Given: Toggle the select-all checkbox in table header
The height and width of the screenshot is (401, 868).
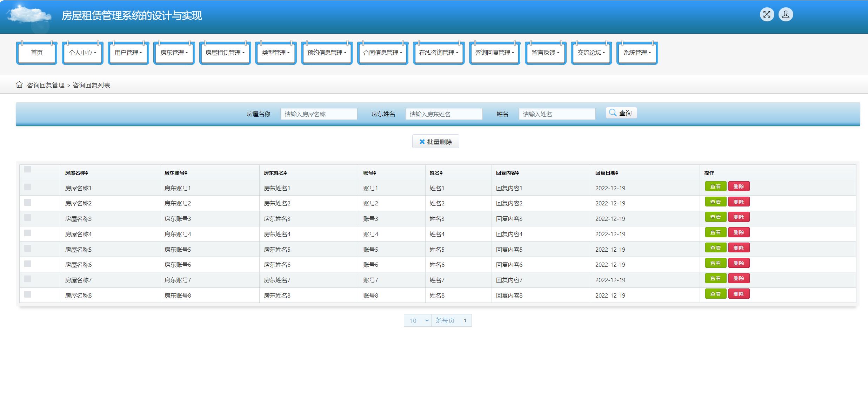Looking at the screenshot, I should tap(28, 169).
